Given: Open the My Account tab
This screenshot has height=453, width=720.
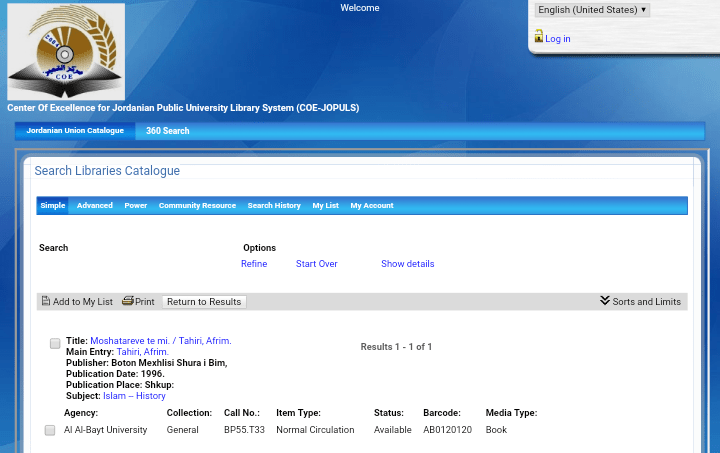Looking at the screenshot, I should point(371,205).
